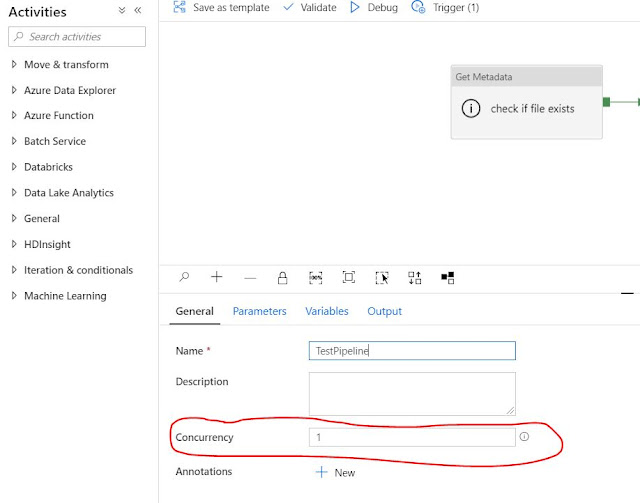Toggle the canvas lock icon
Viewport: 640px width, 503px height.
pos(282,278)
